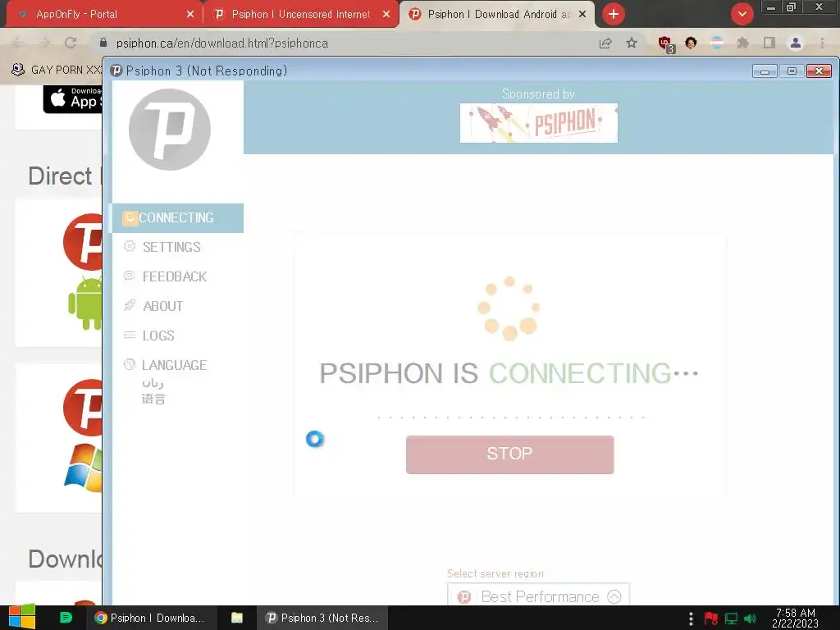This screenshot has width=840, height=630.
Task: Open the tab search dropdown arrow in Chrome
Action: 742,14
